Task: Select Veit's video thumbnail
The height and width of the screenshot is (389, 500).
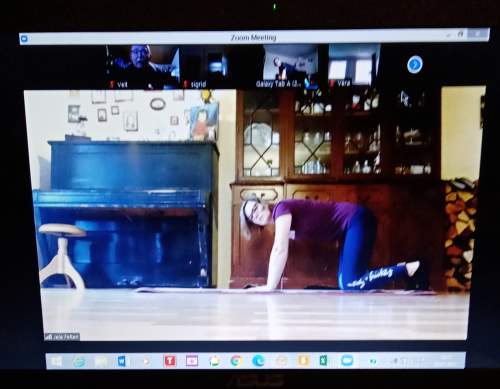Action: [143, 67]
